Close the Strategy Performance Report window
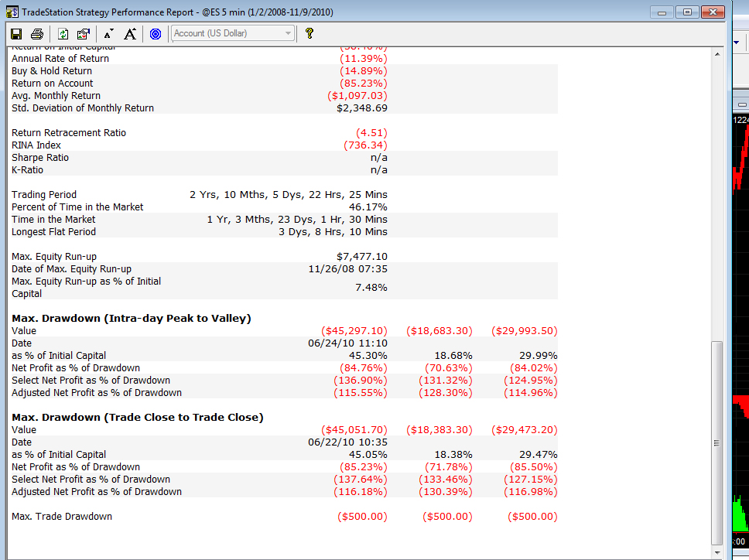The width and height of the screenshot is (749, 560). pyautogui.click(x=713, y=12)
